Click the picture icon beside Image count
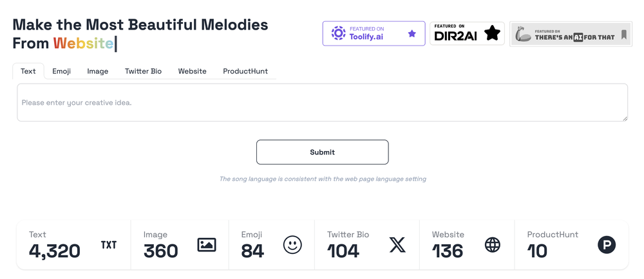The image size is (644, 279). [207, 244]
